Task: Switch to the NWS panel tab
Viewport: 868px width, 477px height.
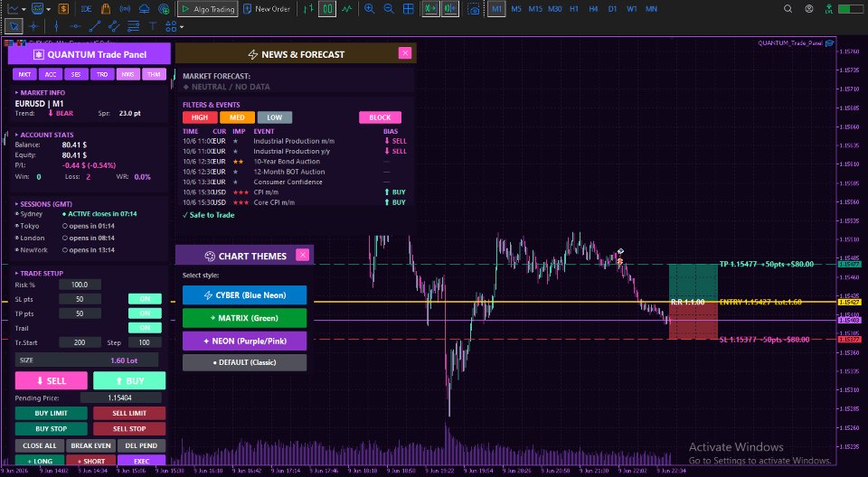Action: pyautogui.click(x=127, y=74)
